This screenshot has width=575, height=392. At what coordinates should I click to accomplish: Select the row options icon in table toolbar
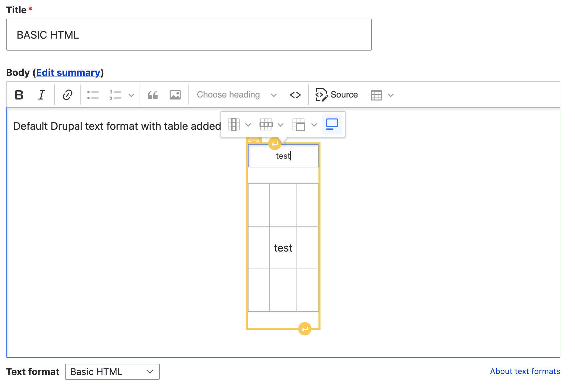point(266,124)
